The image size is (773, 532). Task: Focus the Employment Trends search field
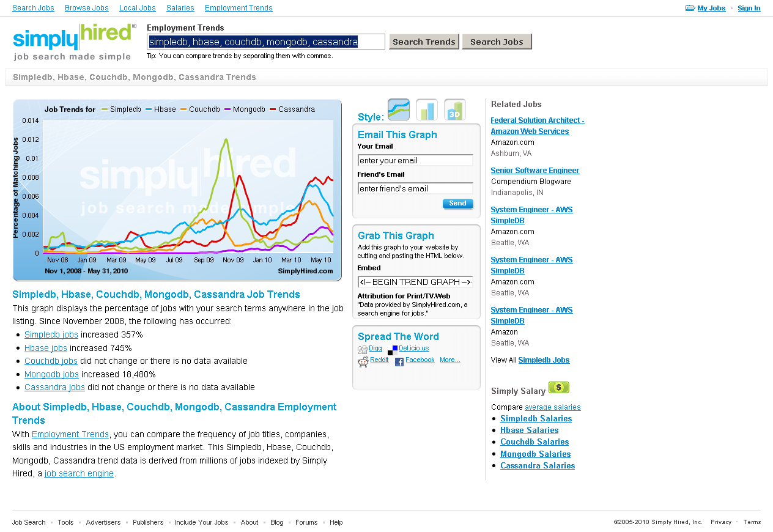click(x=266, y=42)
